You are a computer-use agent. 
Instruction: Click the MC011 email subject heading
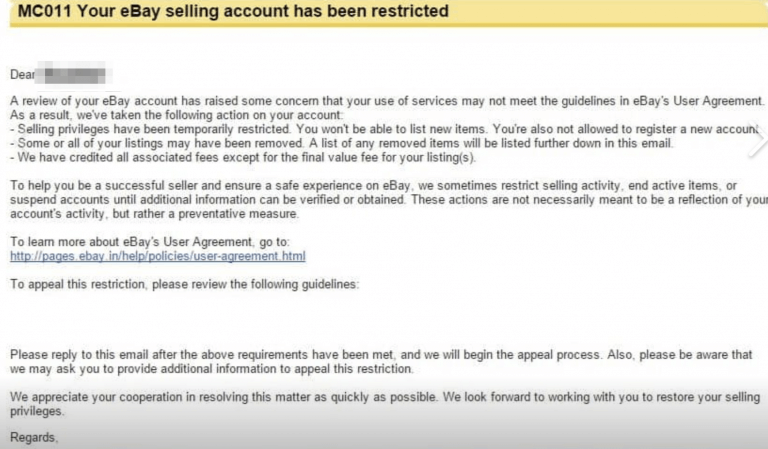click(x=233, y=11)
